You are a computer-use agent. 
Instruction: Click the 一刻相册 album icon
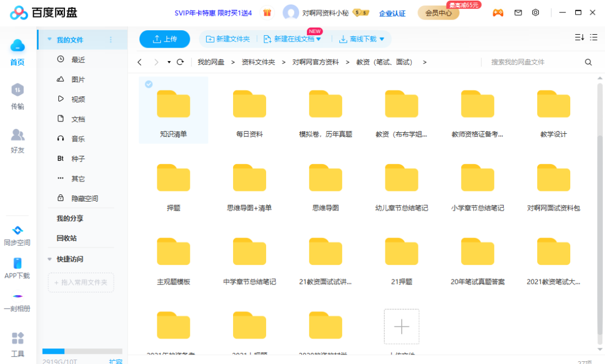(x=17, y=296)
